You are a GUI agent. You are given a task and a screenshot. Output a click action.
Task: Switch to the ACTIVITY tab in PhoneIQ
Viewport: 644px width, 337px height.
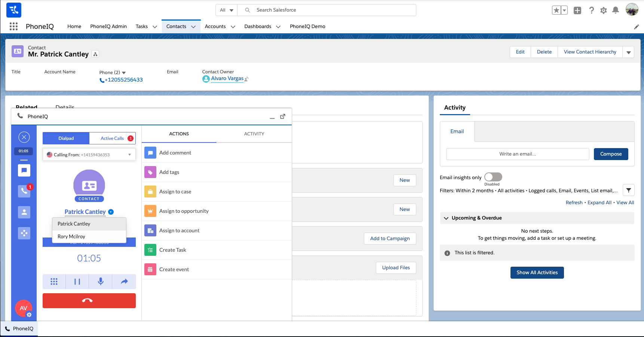[254, 134]
